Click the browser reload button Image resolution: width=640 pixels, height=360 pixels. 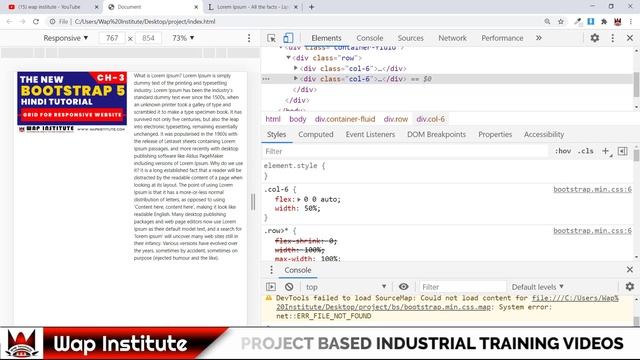(36, 21)
